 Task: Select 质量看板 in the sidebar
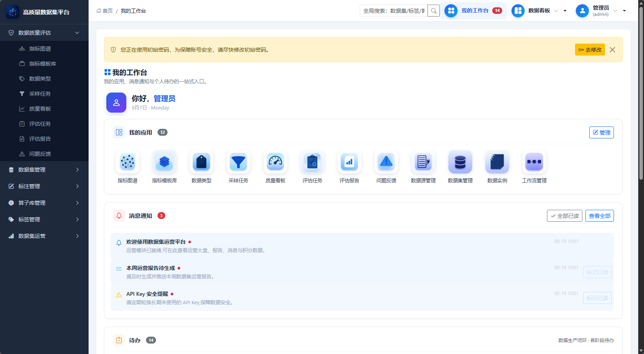tap(44, 109)
